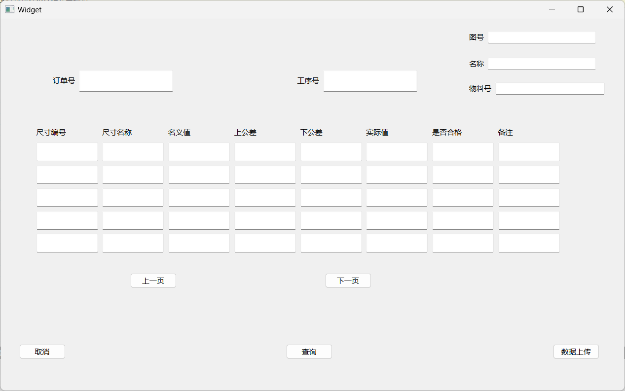This screenshot has width=625, height=391.
Task: Minimize the Widget window
Action: point(552,9)
